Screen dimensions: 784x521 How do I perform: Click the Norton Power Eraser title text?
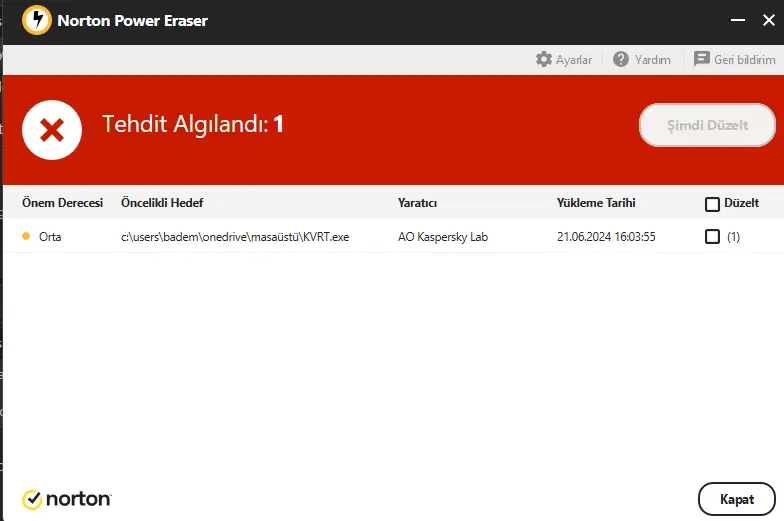[x=132, y=20]
